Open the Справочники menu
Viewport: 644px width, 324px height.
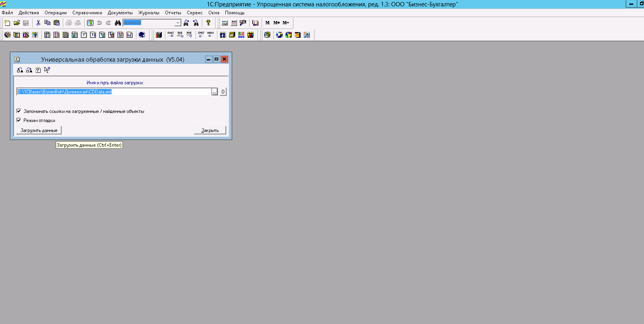[87, 13]
